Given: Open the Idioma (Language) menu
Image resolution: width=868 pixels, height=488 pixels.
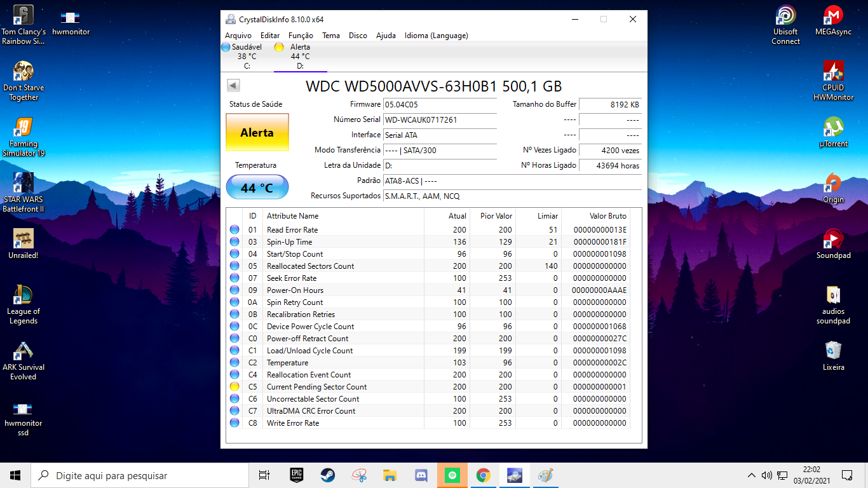Looking at the screenshot, I should pos(437,36).
